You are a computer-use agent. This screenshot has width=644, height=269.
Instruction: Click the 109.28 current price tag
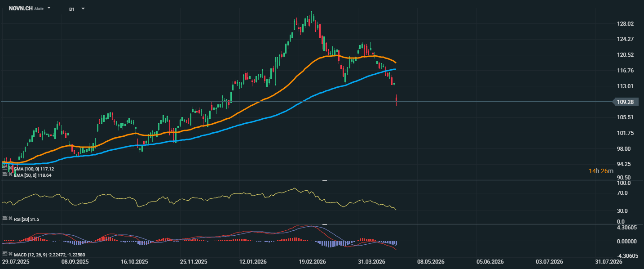point(625,102)
